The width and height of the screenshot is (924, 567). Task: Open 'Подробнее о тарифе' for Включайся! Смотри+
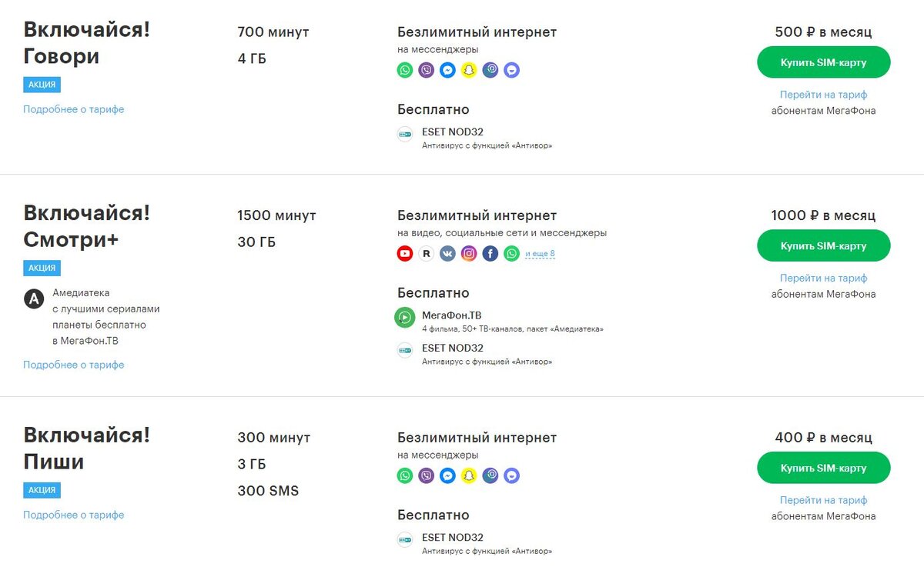coord(74,365)
